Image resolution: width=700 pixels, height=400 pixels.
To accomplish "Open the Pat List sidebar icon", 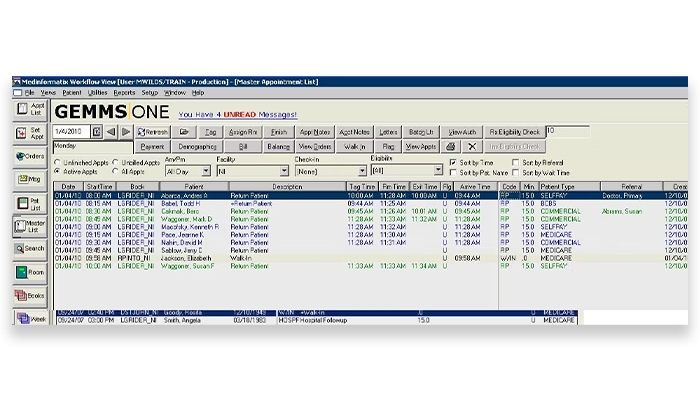I will click(30, 204).
